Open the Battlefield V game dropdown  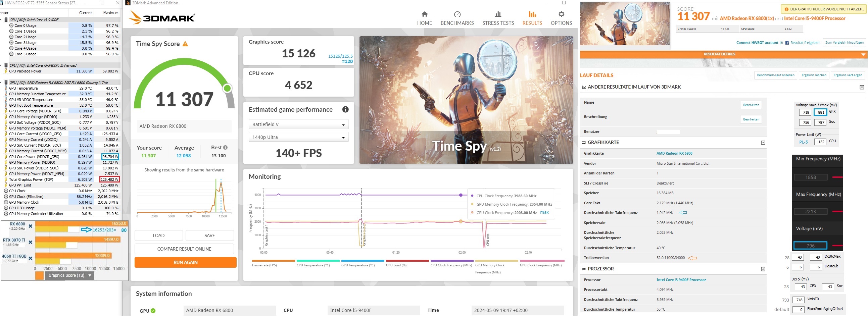(298, 124)
